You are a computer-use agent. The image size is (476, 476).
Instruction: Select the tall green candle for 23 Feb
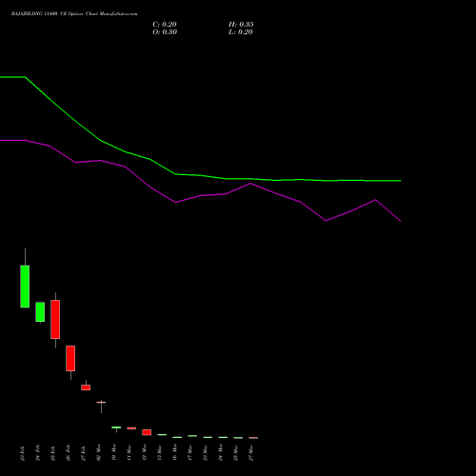tap(25, 287)
